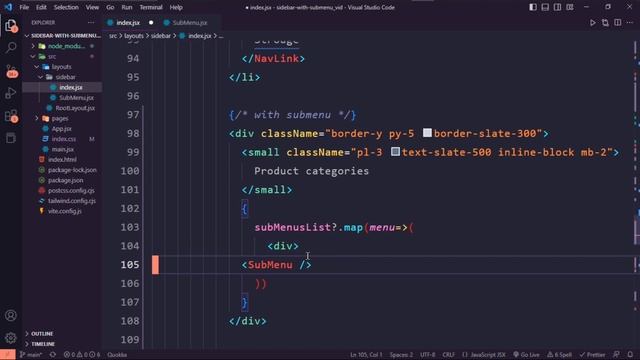Click main branch in status bar
The image size is (640, 360).
[x=31, y=355]
